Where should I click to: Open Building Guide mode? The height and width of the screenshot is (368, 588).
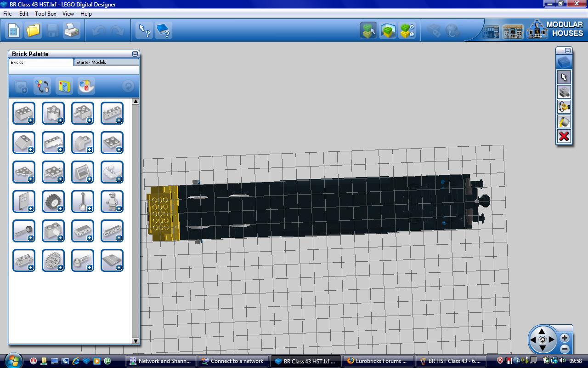tap(407, 31)
